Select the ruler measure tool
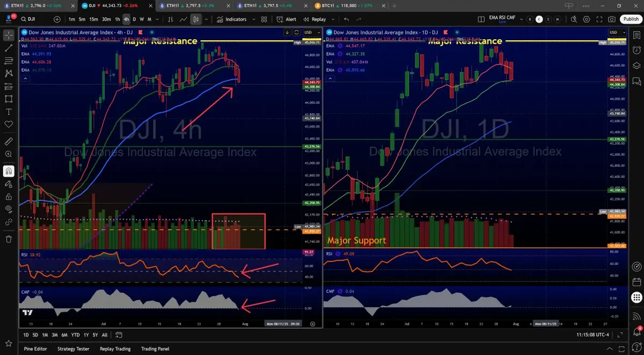Viewport: 644px width, 355px height. click(9, 142)
